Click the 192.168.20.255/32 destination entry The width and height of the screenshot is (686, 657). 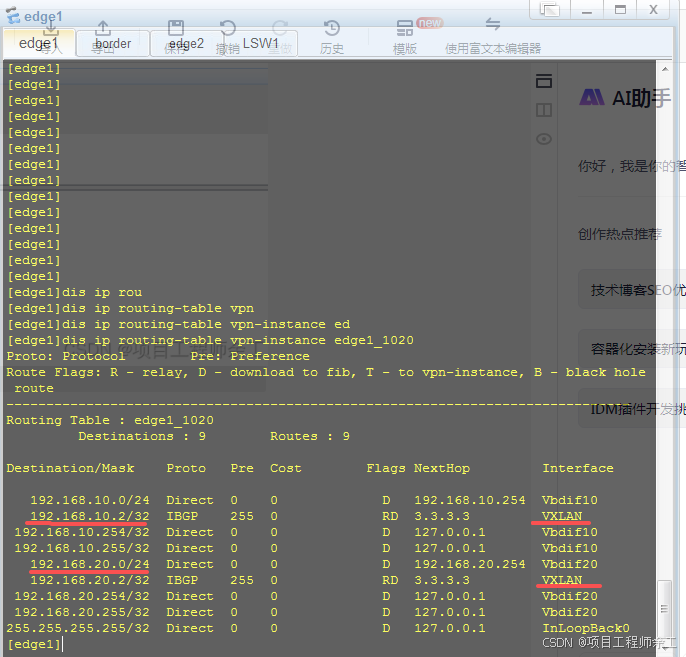(82, 612)
